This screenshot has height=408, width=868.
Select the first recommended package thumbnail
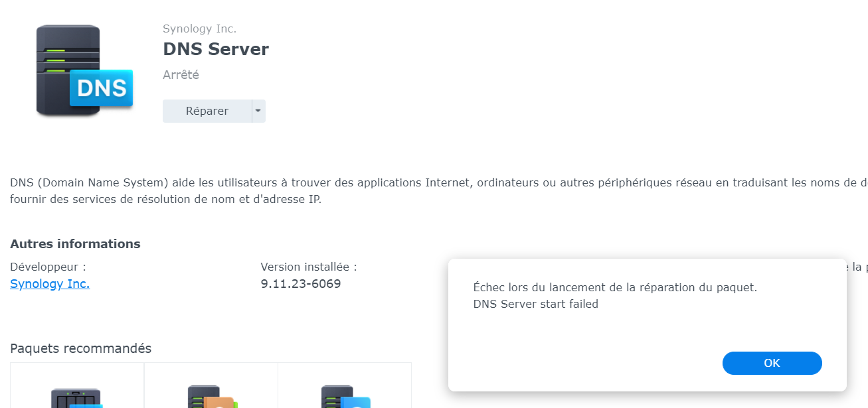[78, 385]
